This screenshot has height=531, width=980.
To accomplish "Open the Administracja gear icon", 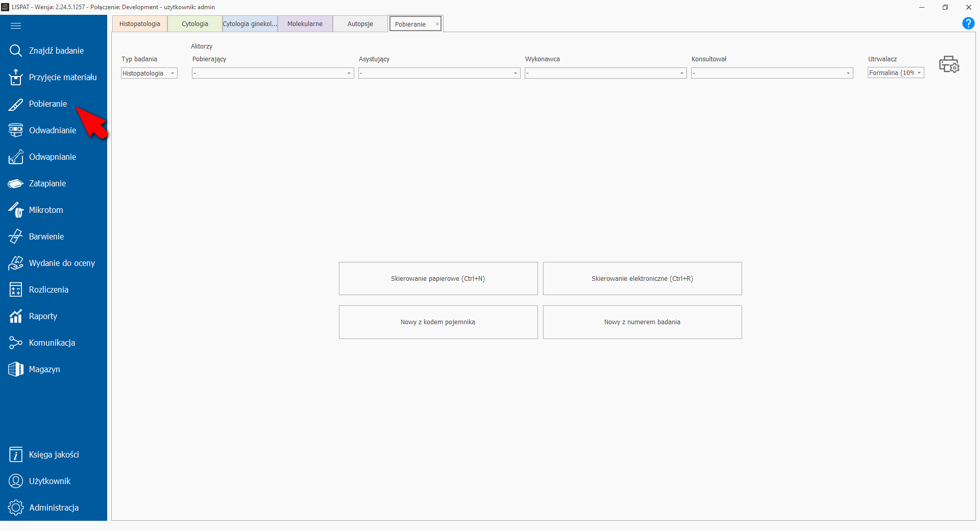I will point(16,508).
